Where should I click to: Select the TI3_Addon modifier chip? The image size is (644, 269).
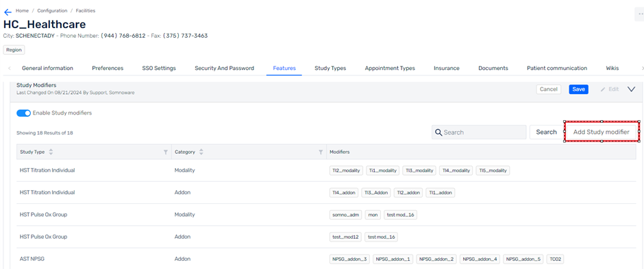[x=376, y=193]
